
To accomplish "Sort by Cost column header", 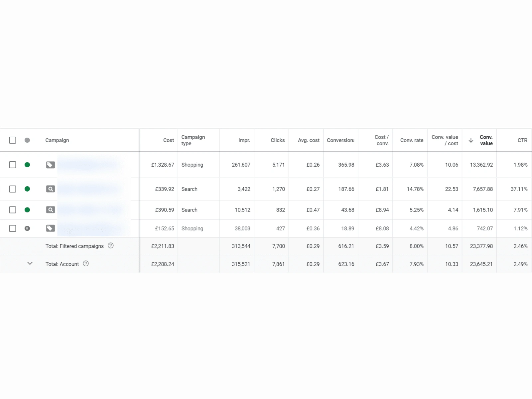I will click(169, 140).
